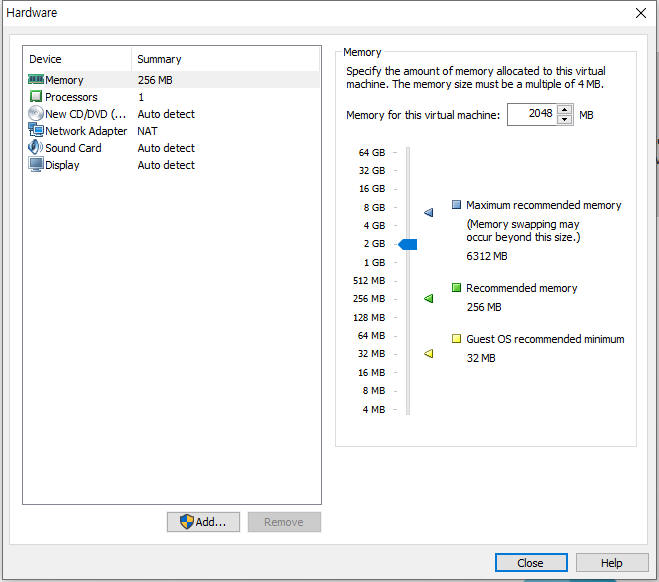The width and height of the screenshot is (659, 582).
Task: Click the 4 MB label on slider scale
Action: point(374,409)
